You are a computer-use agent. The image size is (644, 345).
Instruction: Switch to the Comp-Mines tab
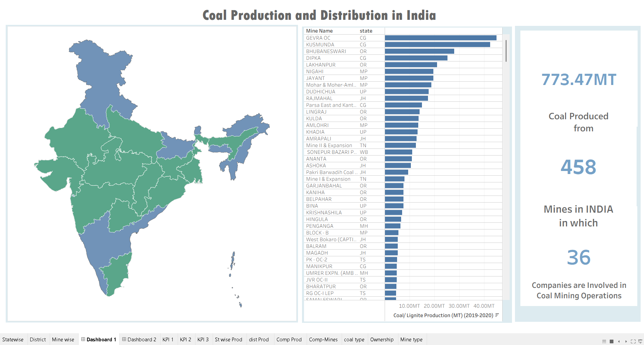tap(324, 339)
